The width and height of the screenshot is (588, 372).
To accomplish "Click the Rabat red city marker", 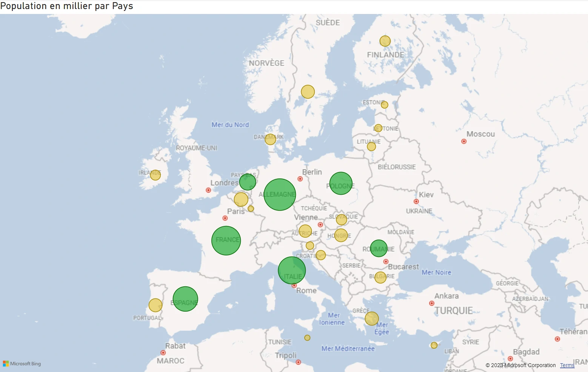I will [x=163, y=353].
